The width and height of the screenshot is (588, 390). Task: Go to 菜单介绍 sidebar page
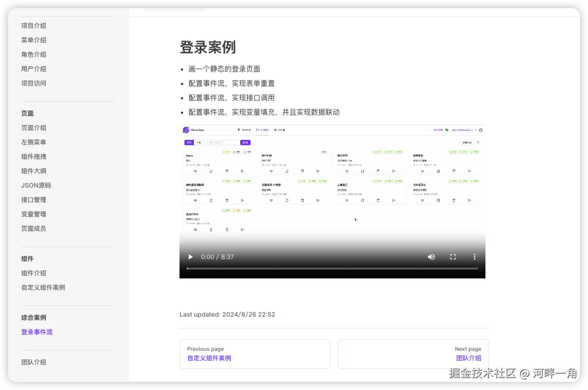(34, 40)
